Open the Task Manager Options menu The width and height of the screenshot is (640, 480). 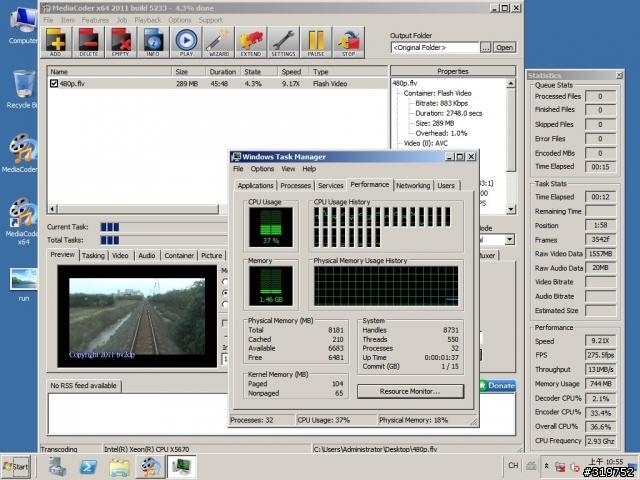point(262,169)
